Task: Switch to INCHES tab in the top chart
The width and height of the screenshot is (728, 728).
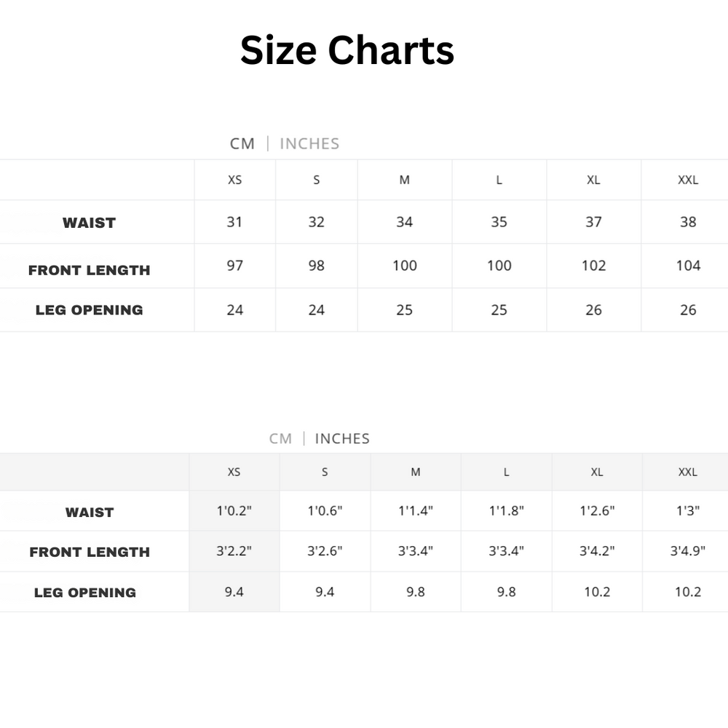Action: click(x=309, y=143)
